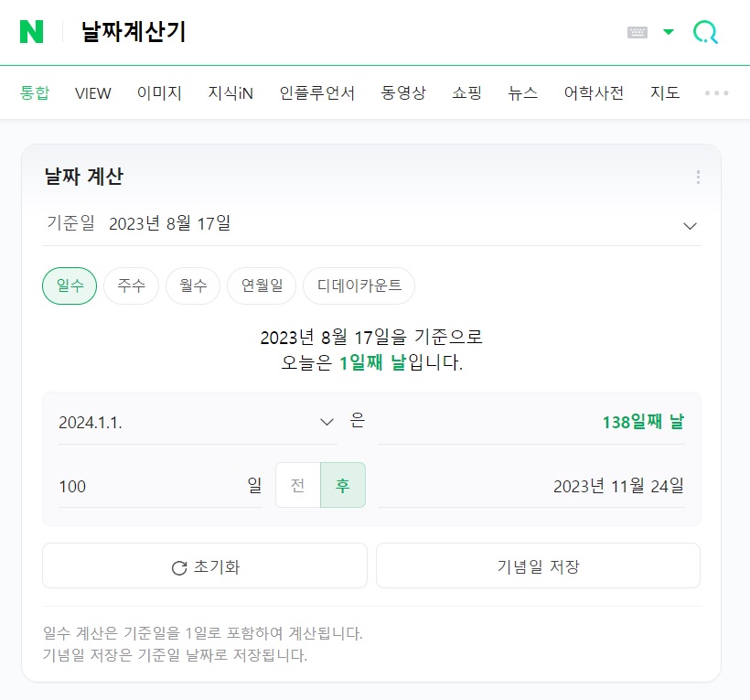The image size is (750, 700).
Task: Expand the dropdown arrow beside the keyboard icon
Action: (x=667, y=30)
